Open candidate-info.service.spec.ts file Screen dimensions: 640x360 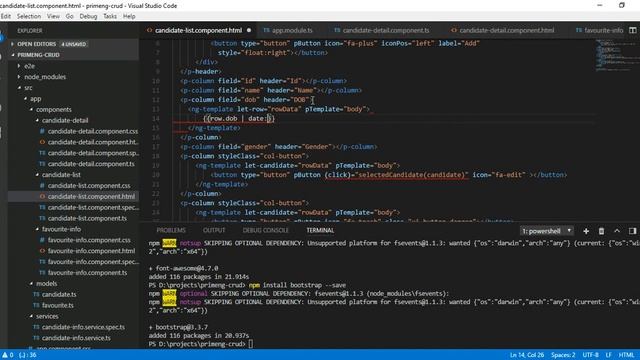pyautogui.click(x=83, y=327)
